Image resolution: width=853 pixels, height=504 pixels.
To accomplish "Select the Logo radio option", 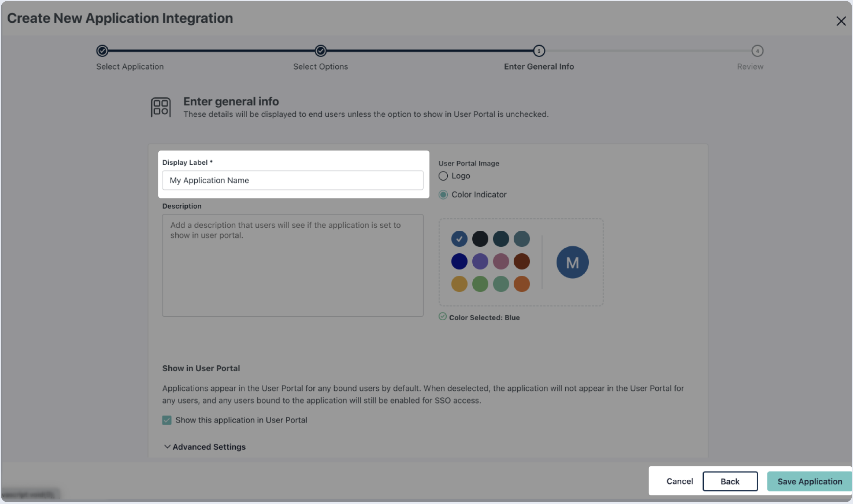I will (x=443, y=176).
